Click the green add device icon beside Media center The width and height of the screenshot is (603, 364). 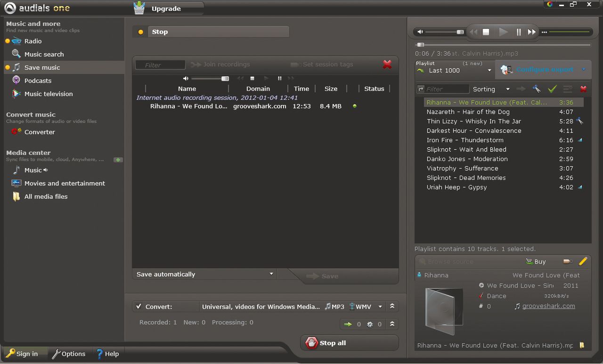(118, 160)
